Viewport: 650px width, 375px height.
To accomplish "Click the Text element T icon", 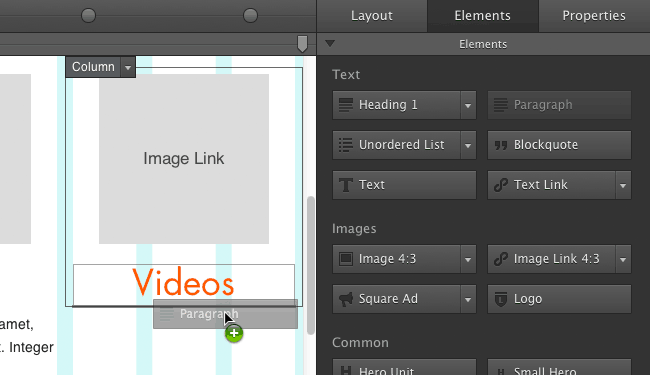I will [x=346, y=185].
